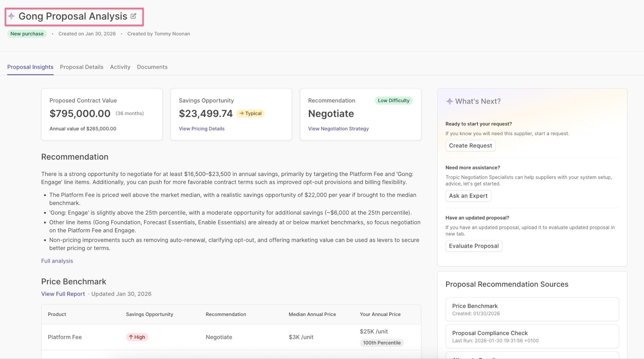Click the 100th Percentile badge
The width and height of the screenshot is (644, 359).
pyautogui.click(x=381, y=343)
